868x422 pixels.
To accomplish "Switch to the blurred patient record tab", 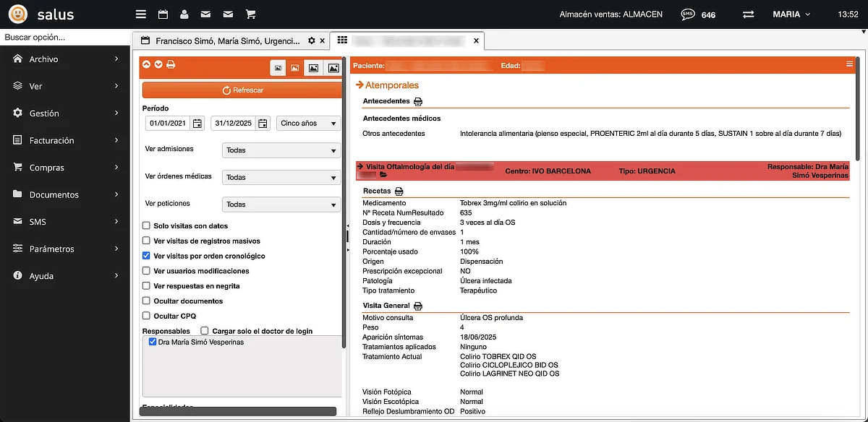I will (407, 41).
